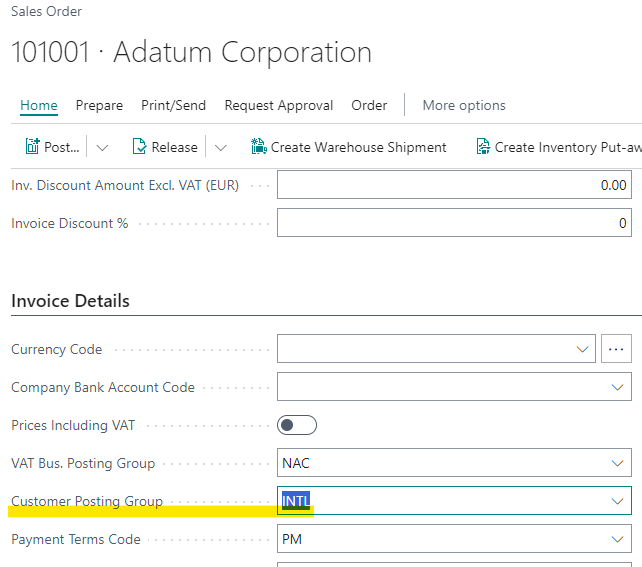Expand the Post split-button arrow

[102, 147]
